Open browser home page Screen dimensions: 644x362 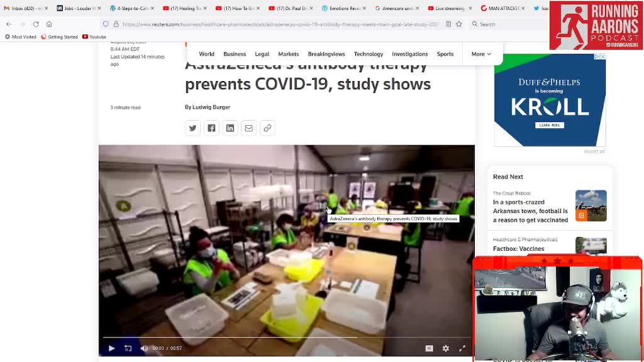49,25
